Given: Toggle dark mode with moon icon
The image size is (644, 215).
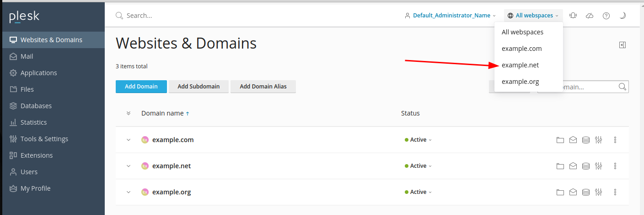Looking at the screenshot, I should (x=623, y=16).
